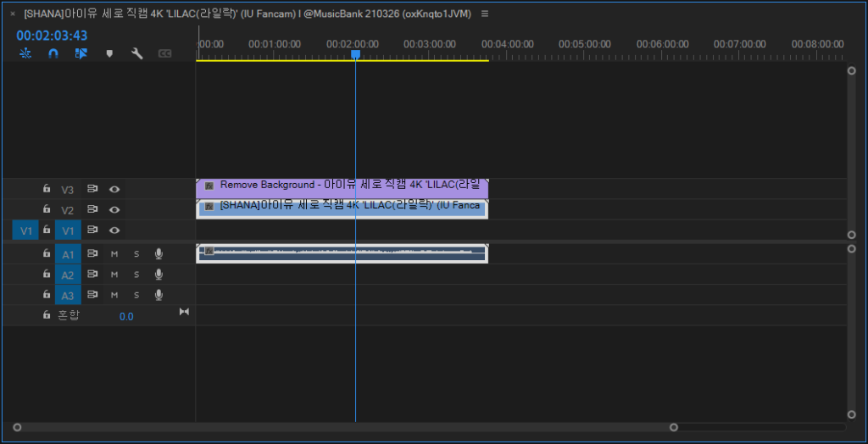
Task: Toggle sync lock on A3
Action: (92, 295)
